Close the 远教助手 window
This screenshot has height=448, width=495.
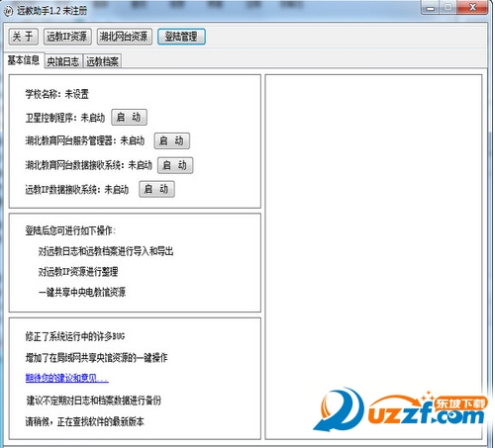pos(472,8)
